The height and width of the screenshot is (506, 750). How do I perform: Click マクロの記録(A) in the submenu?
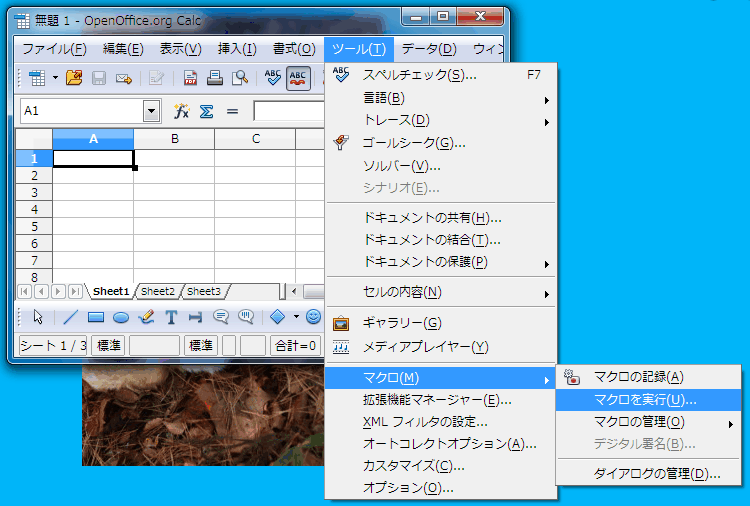638,377
